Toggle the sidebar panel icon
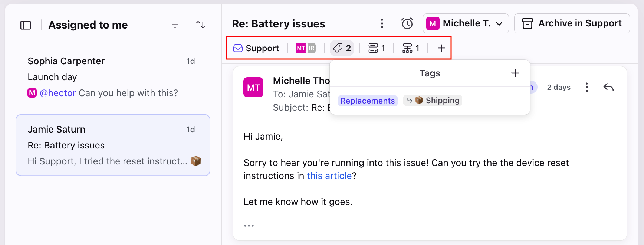Screen dimensions: 644x245 pyautogui.click(x=26, y=25)
